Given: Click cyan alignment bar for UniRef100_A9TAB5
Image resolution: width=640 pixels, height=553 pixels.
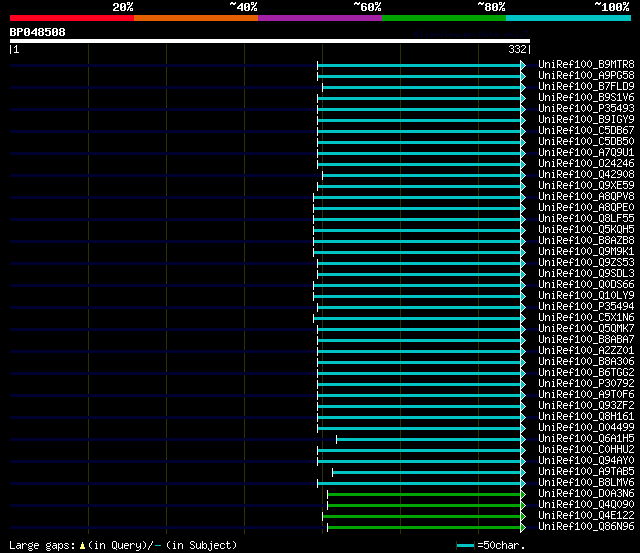Looking at the screenshot, I should (x=427, y=473).
